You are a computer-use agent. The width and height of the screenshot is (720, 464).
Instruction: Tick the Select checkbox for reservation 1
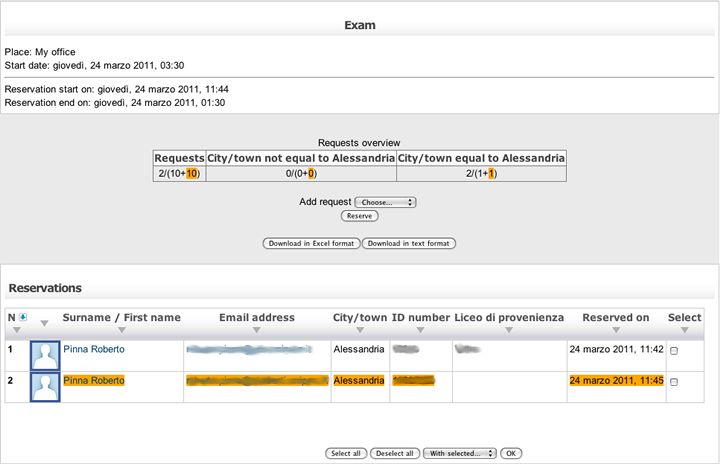click(x=673, y=351)
